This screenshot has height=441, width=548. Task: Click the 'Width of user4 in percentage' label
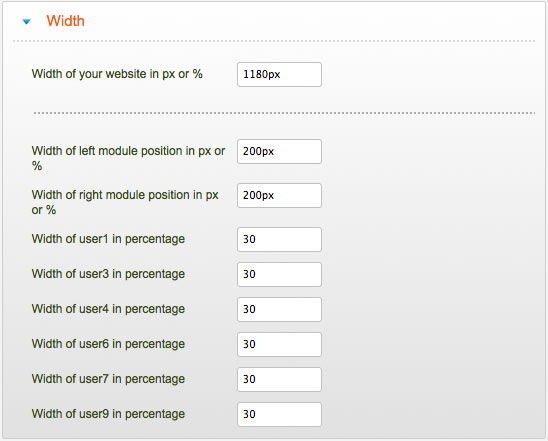point(108,309)
